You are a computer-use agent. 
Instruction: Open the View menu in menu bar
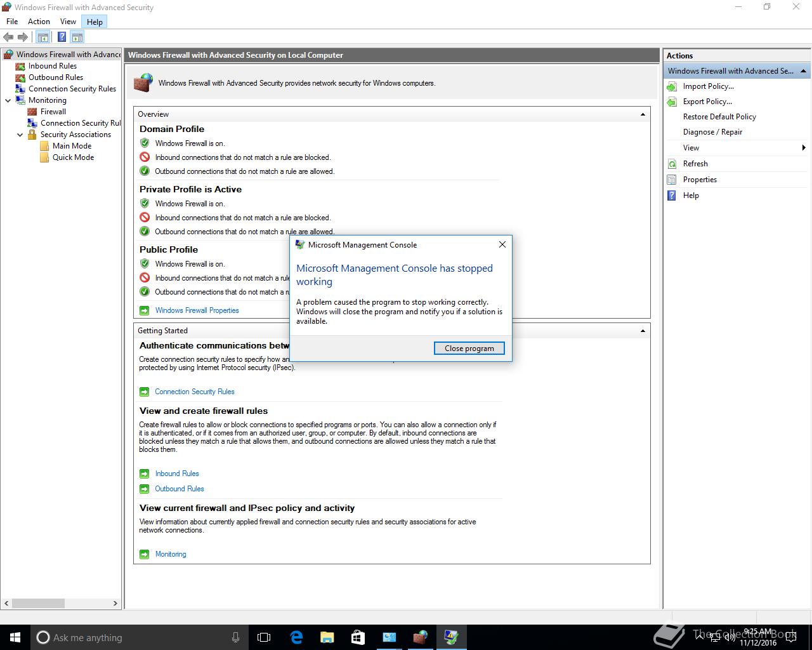(68, 22)
